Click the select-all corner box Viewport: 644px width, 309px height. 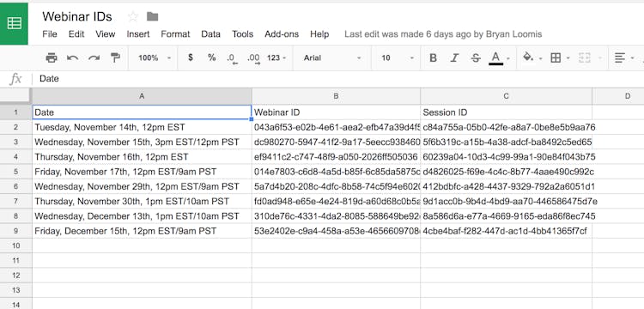pyautogui.click(x=15, y=96)
